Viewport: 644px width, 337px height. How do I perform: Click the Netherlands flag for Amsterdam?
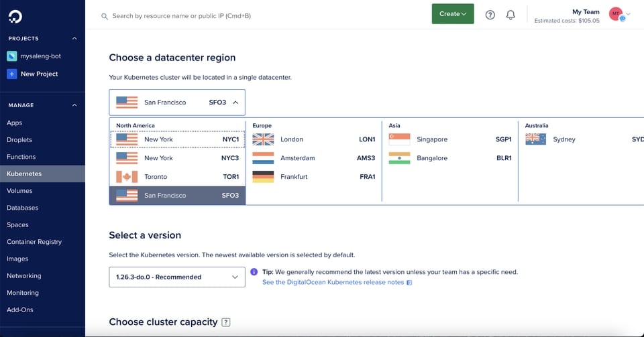pos(263,158)
